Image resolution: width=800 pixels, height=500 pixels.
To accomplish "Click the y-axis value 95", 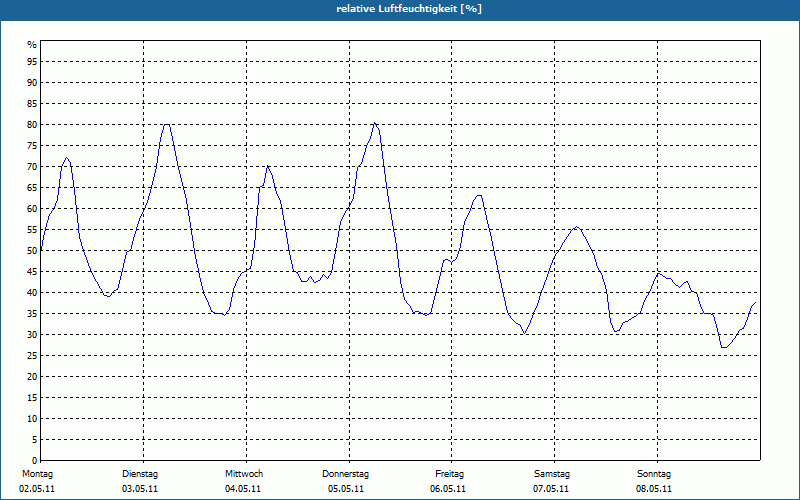I will pos(32,62).
